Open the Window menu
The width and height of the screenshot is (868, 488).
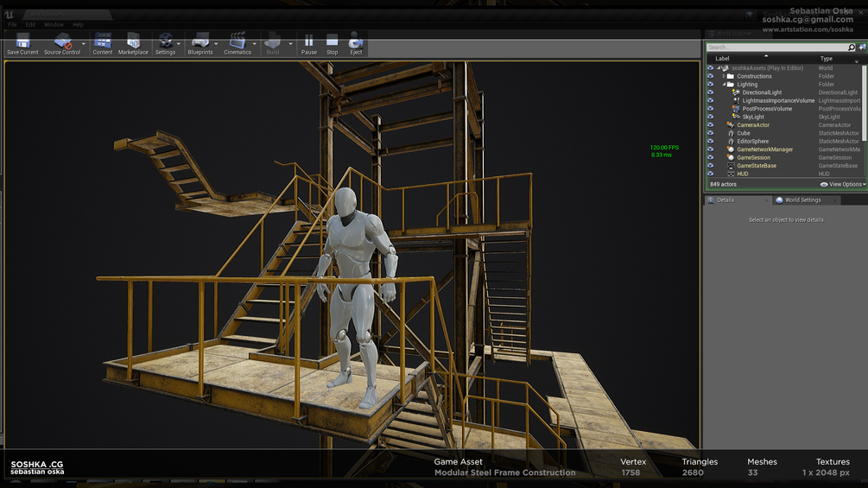[54, 25]
